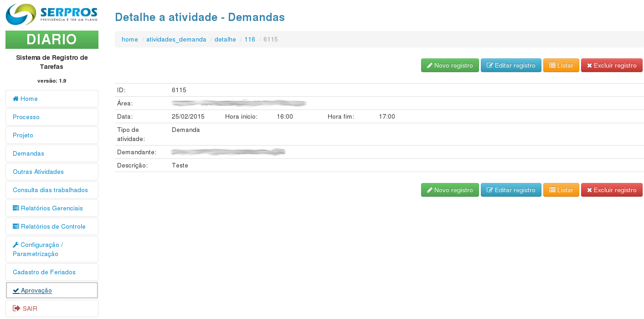Click pencil icon on top Novo registro
644x319 pixels.
click(429, 66)
